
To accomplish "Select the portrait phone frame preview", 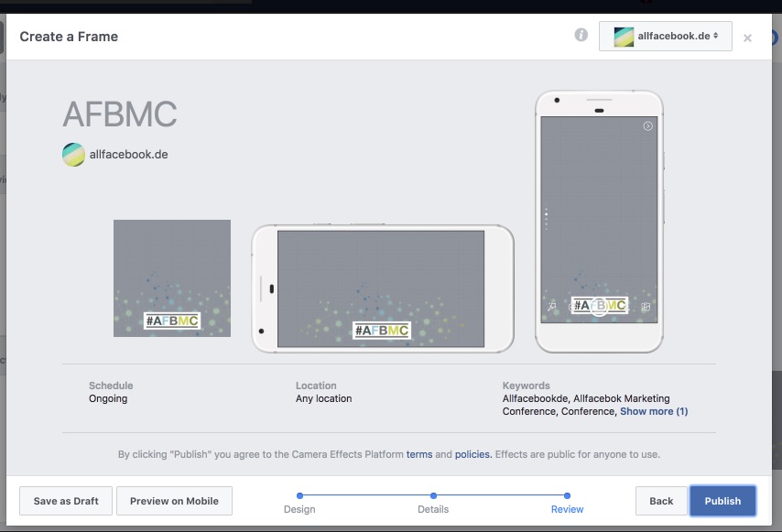I will tap(599, 222).
